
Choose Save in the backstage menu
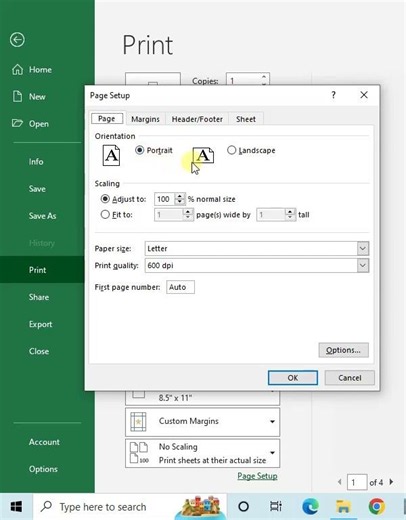click(37, 189)
